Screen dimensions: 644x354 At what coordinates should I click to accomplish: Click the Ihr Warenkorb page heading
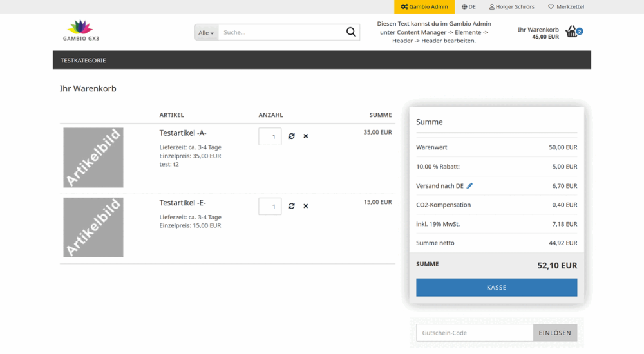tap(88, 89)
